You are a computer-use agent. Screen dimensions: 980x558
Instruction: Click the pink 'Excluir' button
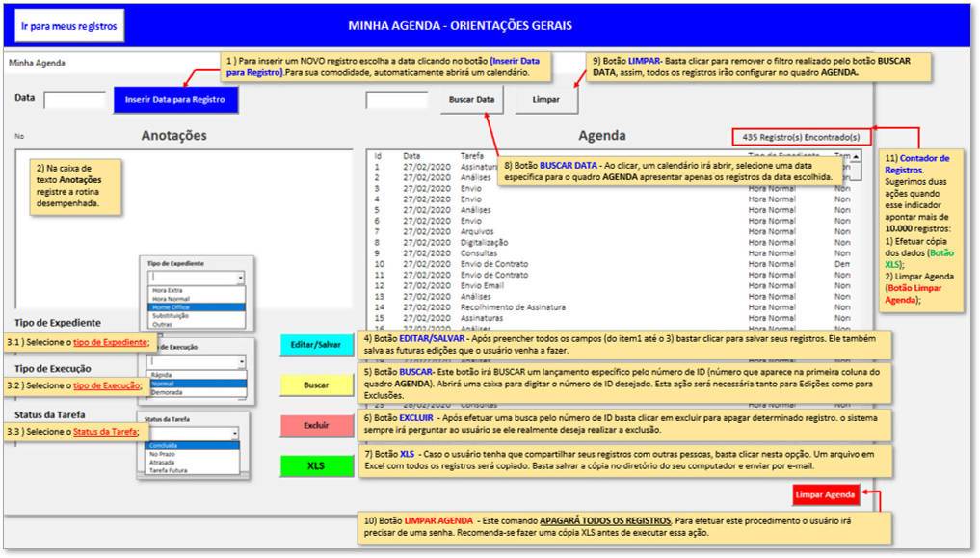pyautogui.click(x=316, y=426)
